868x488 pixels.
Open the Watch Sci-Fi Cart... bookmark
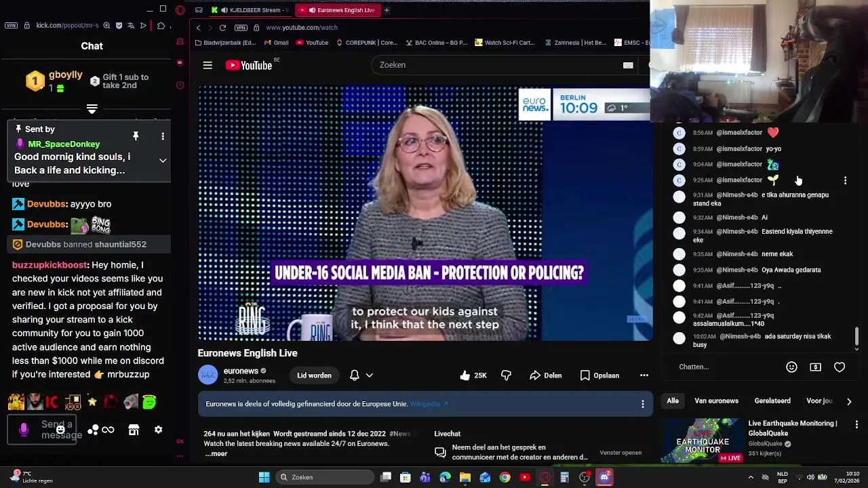[505, 42]
